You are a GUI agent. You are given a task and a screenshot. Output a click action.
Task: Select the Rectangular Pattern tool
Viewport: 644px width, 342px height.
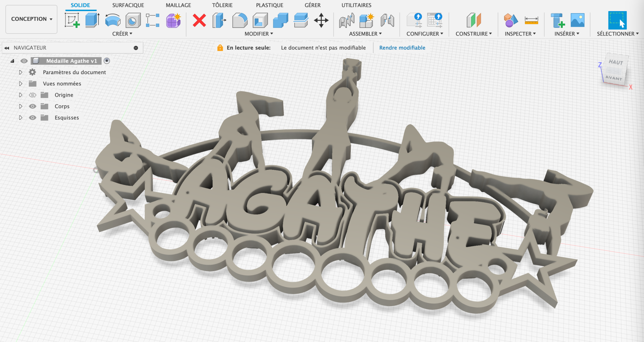(153, 20)
